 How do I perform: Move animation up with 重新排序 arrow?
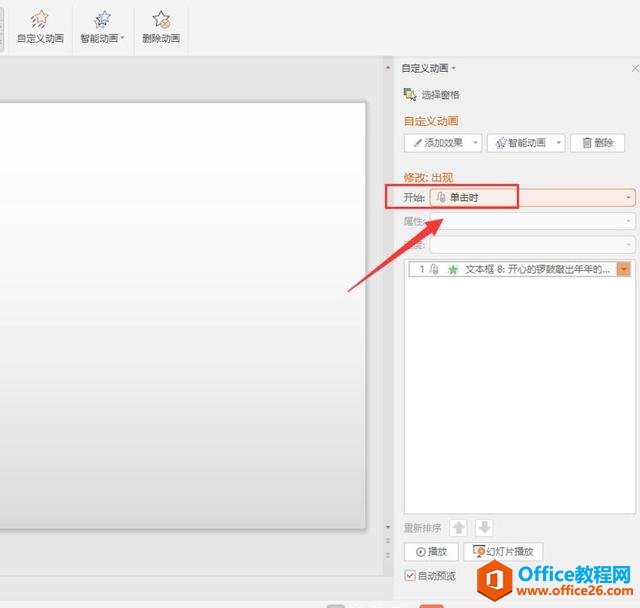[x=458, y=528]
